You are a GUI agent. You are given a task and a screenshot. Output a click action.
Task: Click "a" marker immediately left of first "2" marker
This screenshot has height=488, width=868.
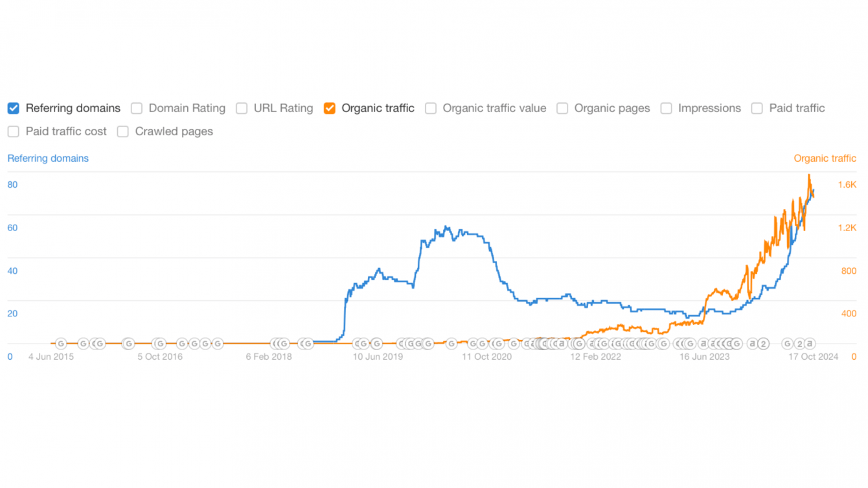click(x=752, y=344)
